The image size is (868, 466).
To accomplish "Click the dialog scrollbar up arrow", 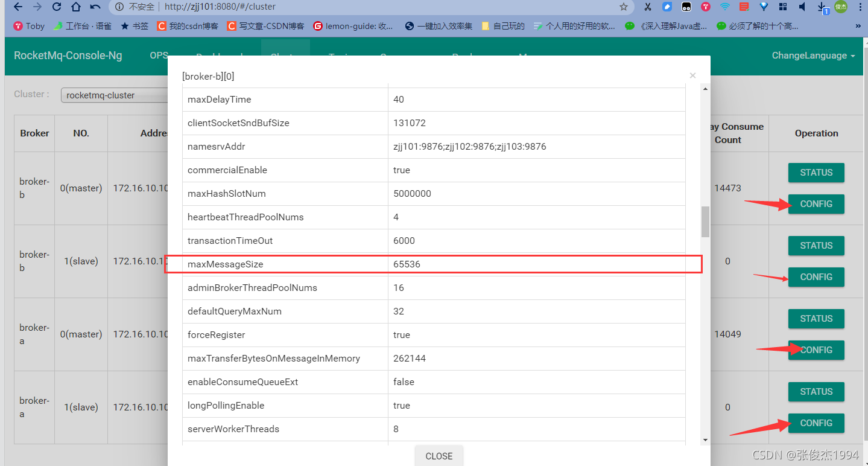I will tap(705, 89).
